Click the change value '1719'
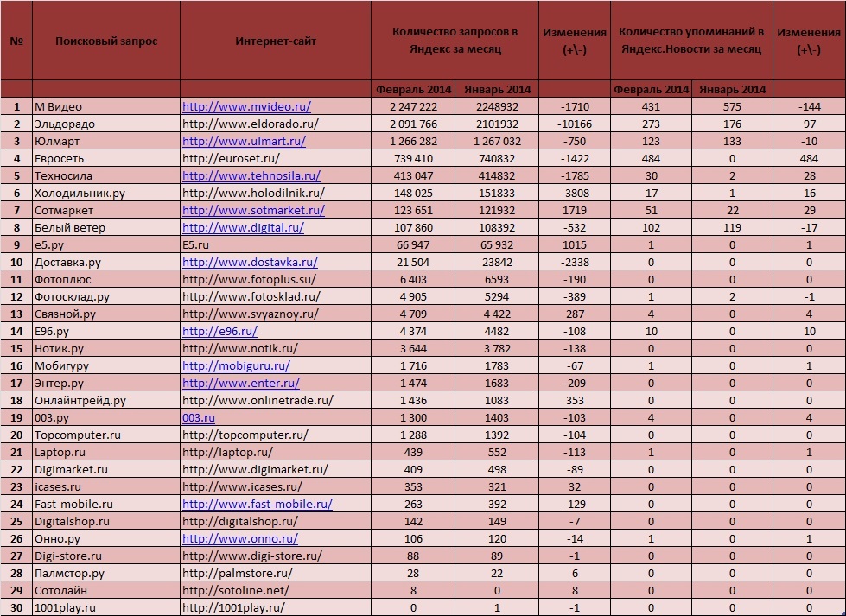Image resolution: width=846 pixels, height=616 pixels. 575,210
